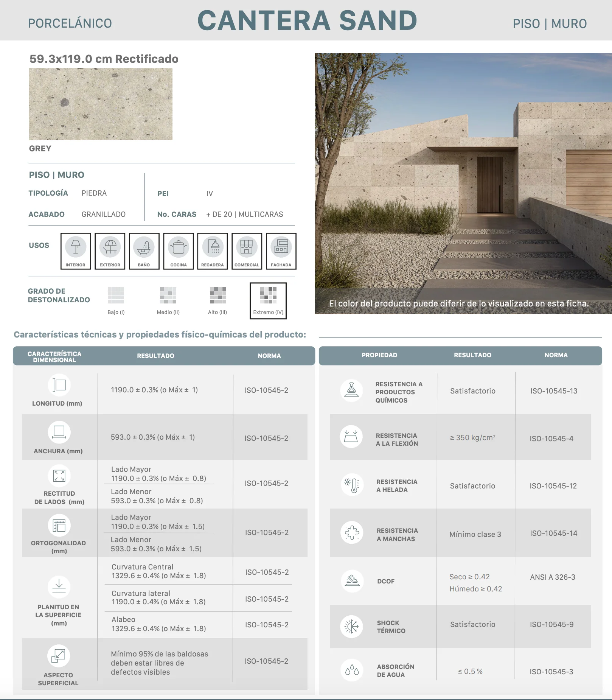
Task: Click the PISO | MURO header label
Action: (x=550, y=24)
